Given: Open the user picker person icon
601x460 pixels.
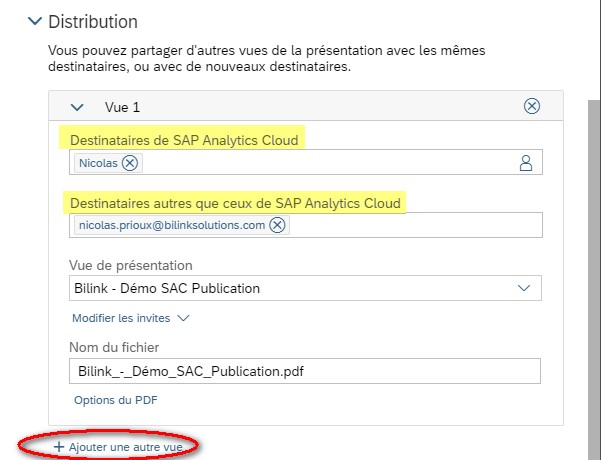Looking at the screenshot, I should pyautogui.click(x=525, y=163).
